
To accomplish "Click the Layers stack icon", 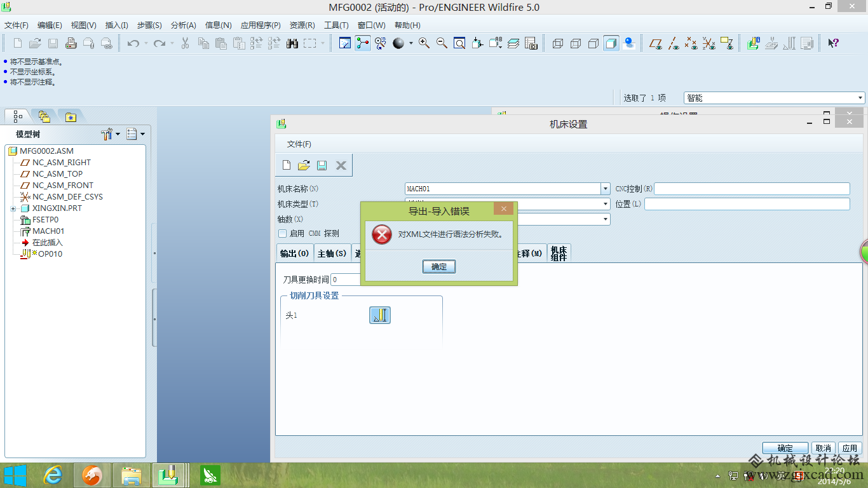I will pos(513,43).
